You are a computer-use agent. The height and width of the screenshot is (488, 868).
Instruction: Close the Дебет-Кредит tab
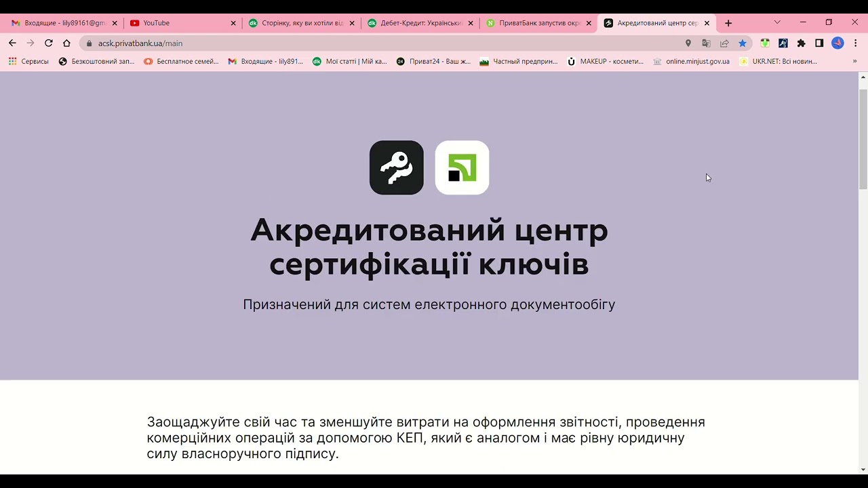point(471,23)
